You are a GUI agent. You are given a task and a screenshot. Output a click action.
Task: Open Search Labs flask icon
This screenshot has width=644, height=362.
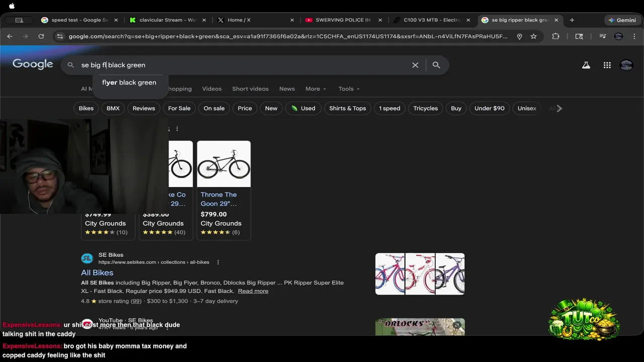pos(586,65)
